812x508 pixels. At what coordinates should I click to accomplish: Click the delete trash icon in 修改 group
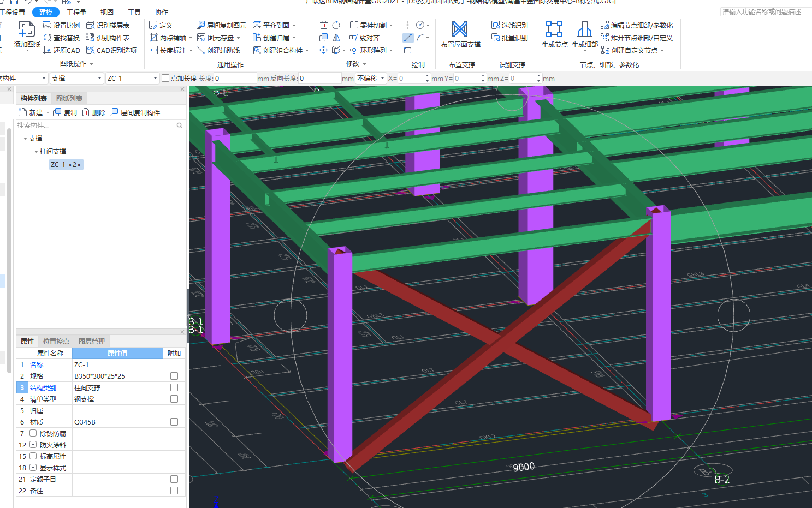click(324, 25)
